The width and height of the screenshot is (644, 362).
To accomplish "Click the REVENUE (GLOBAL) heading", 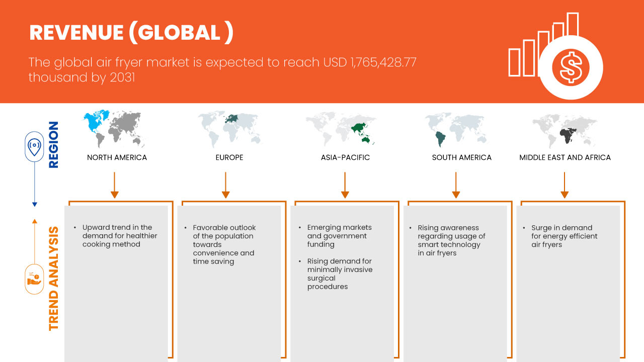I will coord(131,33).
